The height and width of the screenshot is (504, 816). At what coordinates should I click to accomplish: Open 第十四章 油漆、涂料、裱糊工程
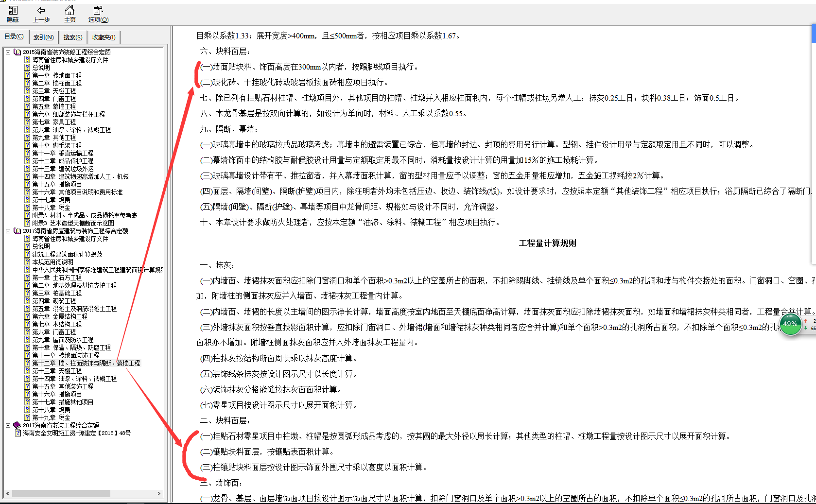[74, 379]
